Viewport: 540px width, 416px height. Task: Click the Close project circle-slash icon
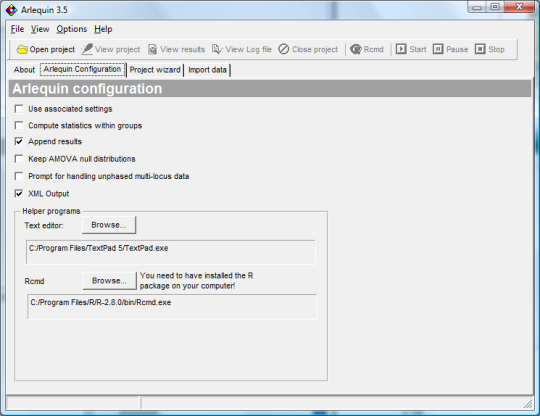284,49
